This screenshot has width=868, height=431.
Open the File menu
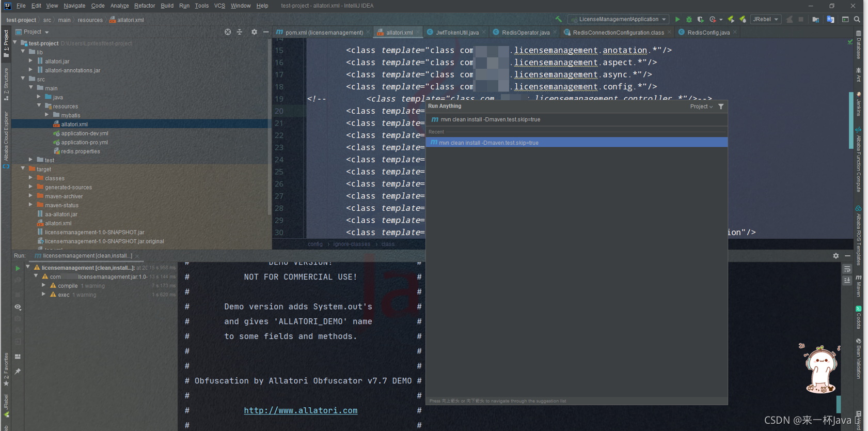click(x=21, y=6)
